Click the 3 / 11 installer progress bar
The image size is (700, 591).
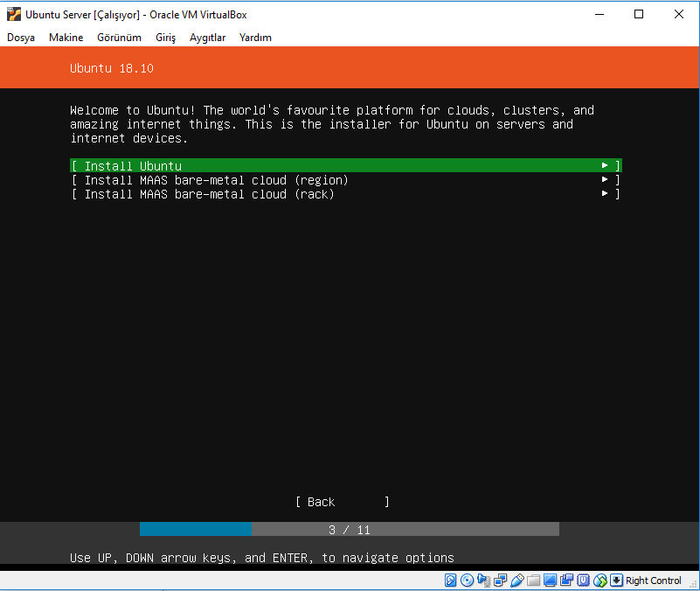point(350,529)
